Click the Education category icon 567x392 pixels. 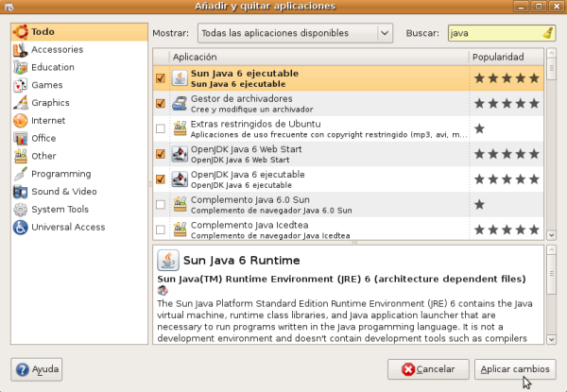coord(20,67)
